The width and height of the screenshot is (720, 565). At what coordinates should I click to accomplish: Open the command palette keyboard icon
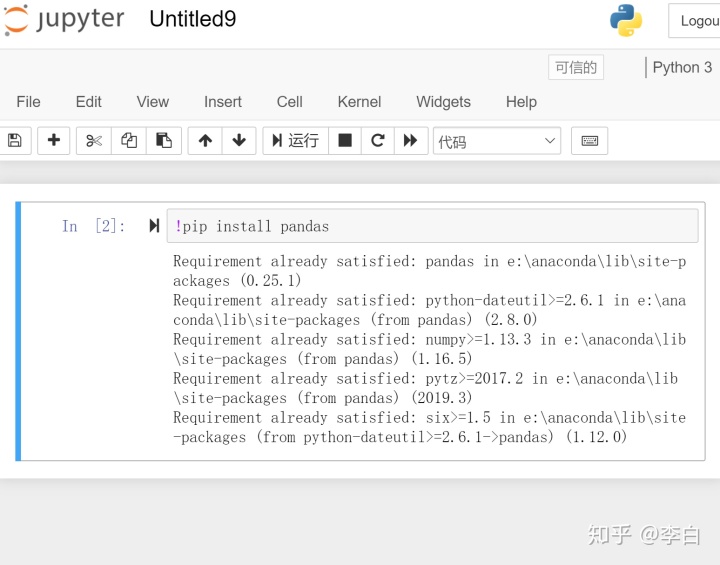[x=590, y=141]
